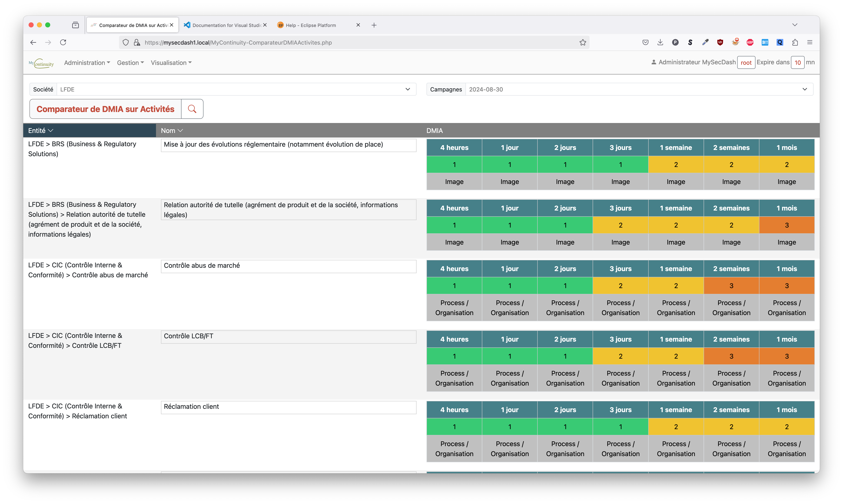Click the 1 semaine header in Contrôle abus row
Image resolution: width=843 pixels, height=504 pixels.
[x=676, y=269]
